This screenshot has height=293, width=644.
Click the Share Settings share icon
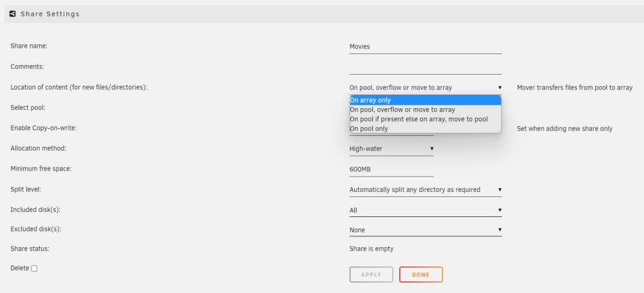[x=12, y=14]
